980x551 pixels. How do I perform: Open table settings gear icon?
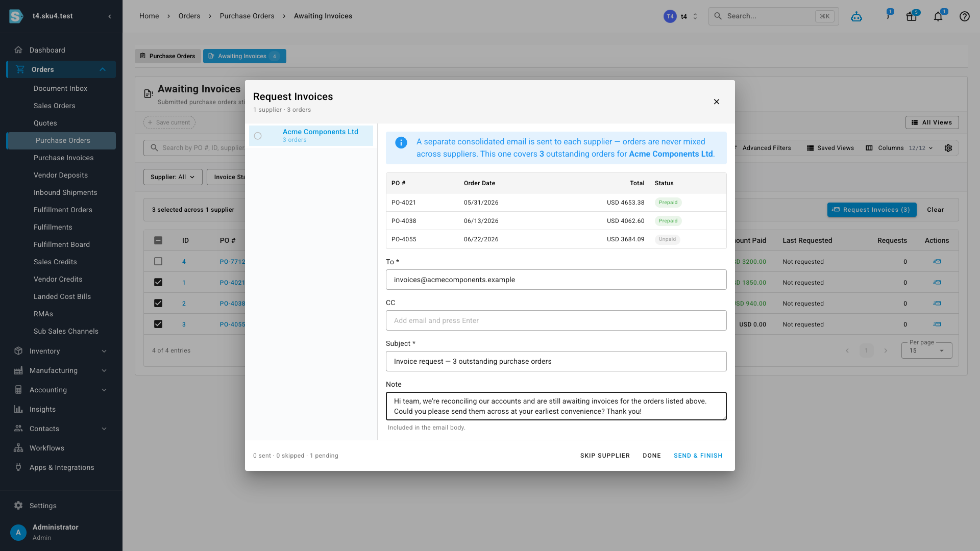pos(948,148)
